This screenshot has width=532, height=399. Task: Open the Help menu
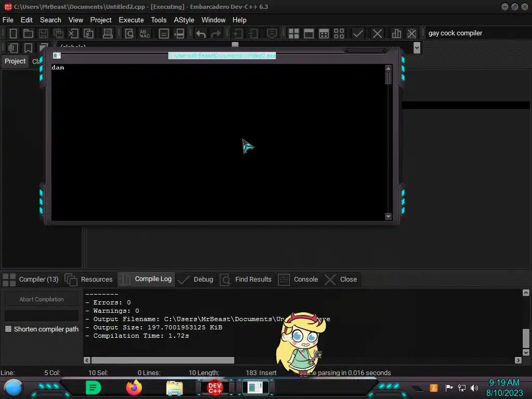tap(239, 20)
